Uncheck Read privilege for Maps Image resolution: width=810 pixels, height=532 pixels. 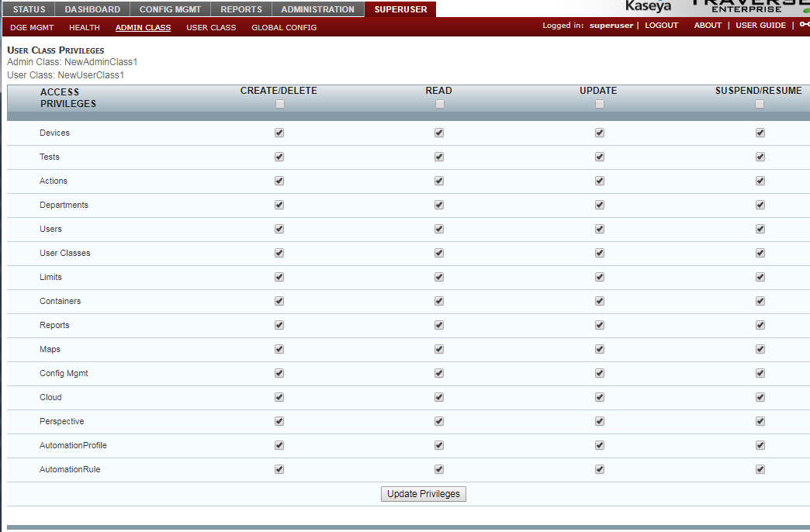pyautogui.click(x=439, y=349)
